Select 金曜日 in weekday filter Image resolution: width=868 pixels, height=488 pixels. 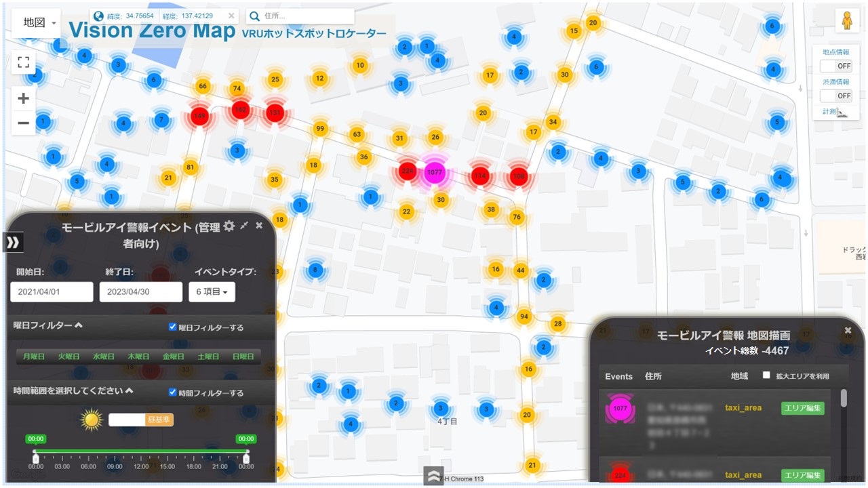[174, 357]
